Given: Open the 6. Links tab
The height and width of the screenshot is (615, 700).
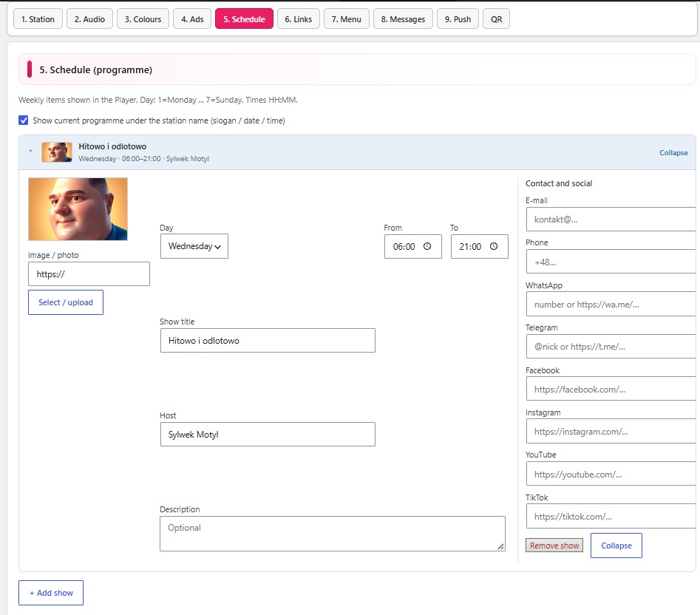Looking at the screenshot, I should click(298, 19).
